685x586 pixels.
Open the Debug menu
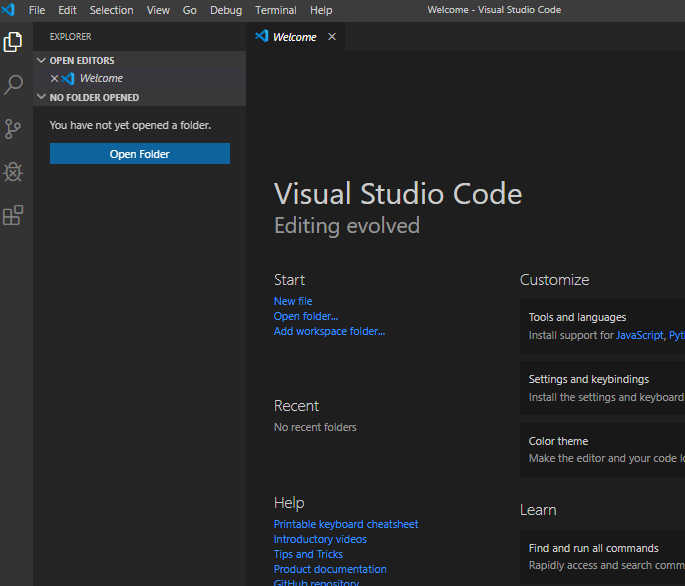[226, 10]
